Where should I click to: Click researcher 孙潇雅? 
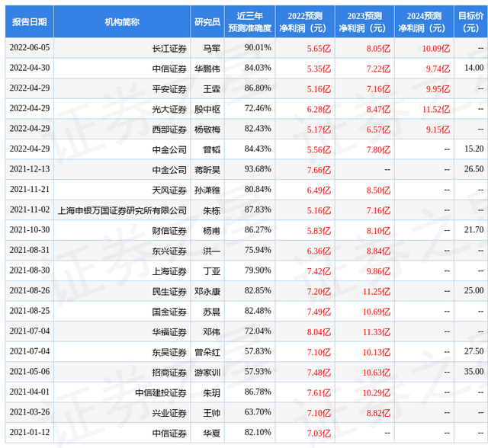[207, 190]
